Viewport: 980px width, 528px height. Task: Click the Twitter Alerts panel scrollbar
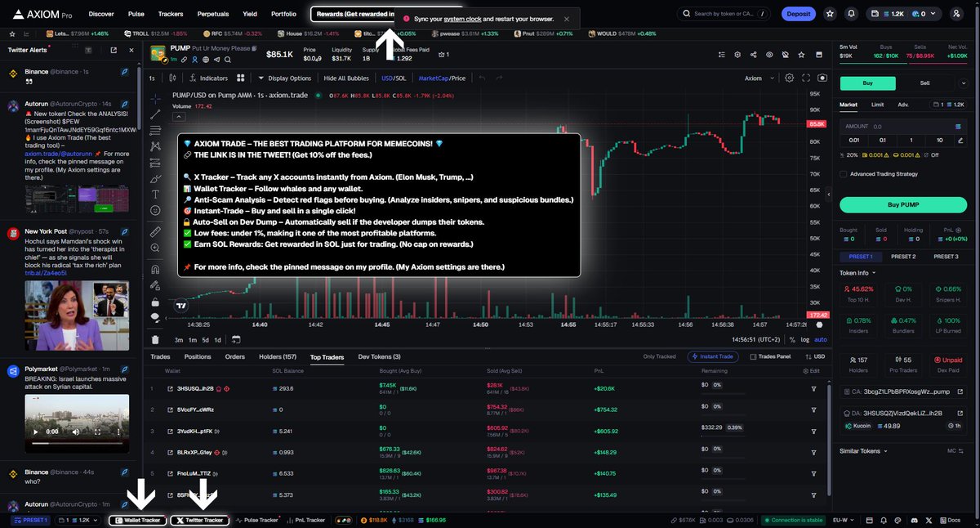pyautogui.click(x=140, y=98)
